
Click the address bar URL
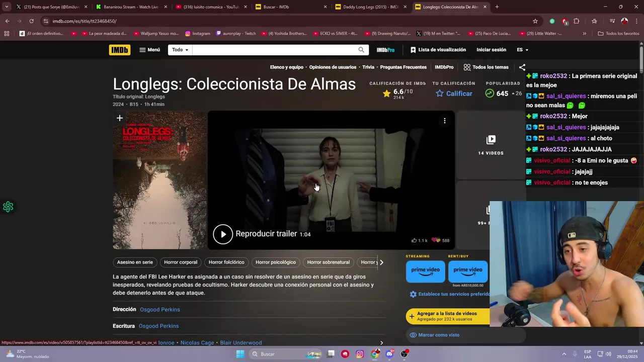[x=84, y=21]
